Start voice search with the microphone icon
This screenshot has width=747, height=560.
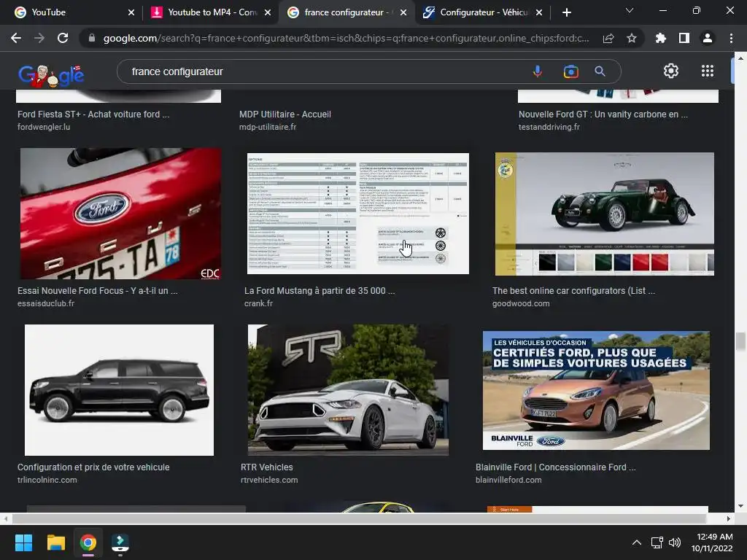(x=538, y=71)
